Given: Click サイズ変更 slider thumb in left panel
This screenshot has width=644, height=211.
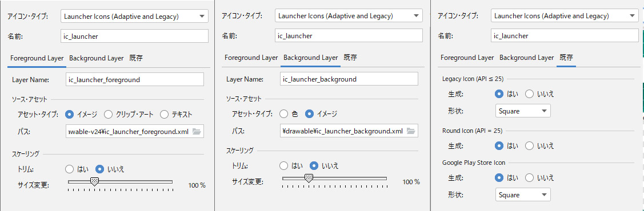Looking at the screenshot, I should click(x=94, y=181).
